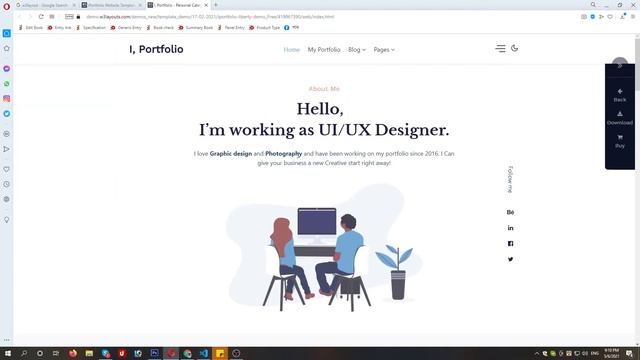The image size is (640, 360).
Task: Click the Follow me vertical label
Action: (x=510, y=179)
